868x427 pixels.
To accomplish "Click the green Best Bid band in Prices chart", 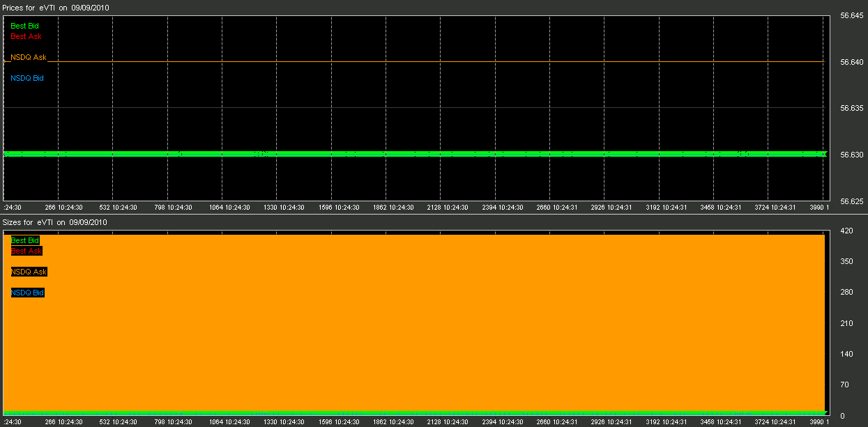I will tap(414, 154).
